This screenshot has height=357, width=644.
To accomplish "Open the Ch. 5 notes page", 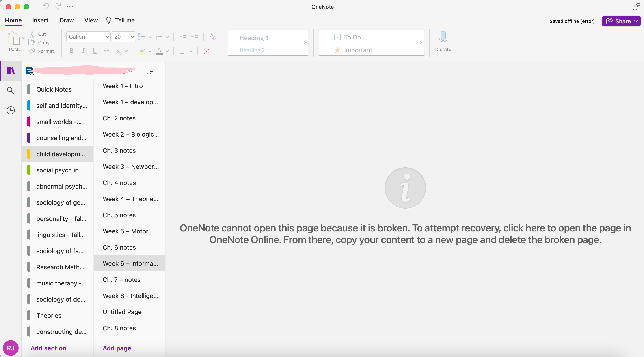I will pyautogui.click(x=119, y=215).
